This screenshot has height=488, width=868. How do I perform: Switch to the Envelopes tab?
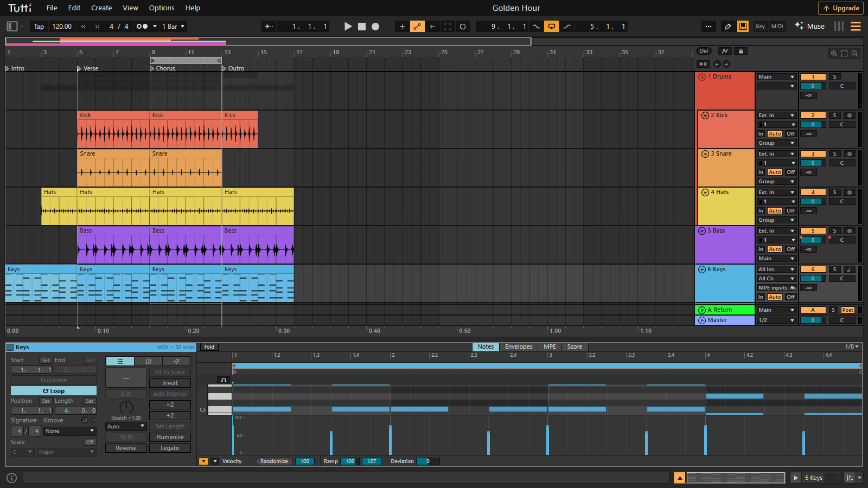click(x=519, y=347)
